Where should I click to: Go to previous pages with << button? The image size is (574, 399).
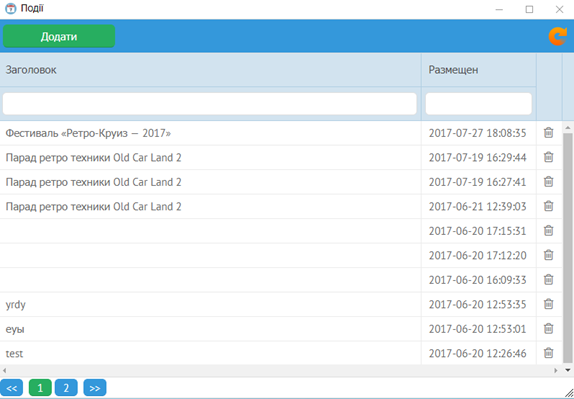click(11, 388)
